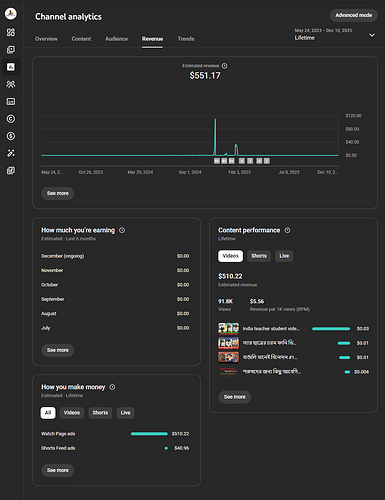This screenshot has width=385, height=500.
Task: Click the channel avatar in the sidebar
Action: tap(11, 14)
